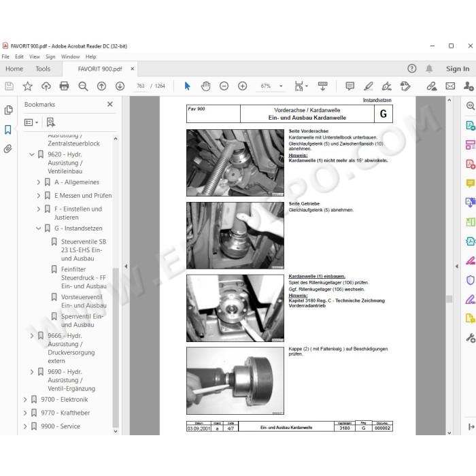Click the Print file icon
476x476 pixels.
coord(64,86)
